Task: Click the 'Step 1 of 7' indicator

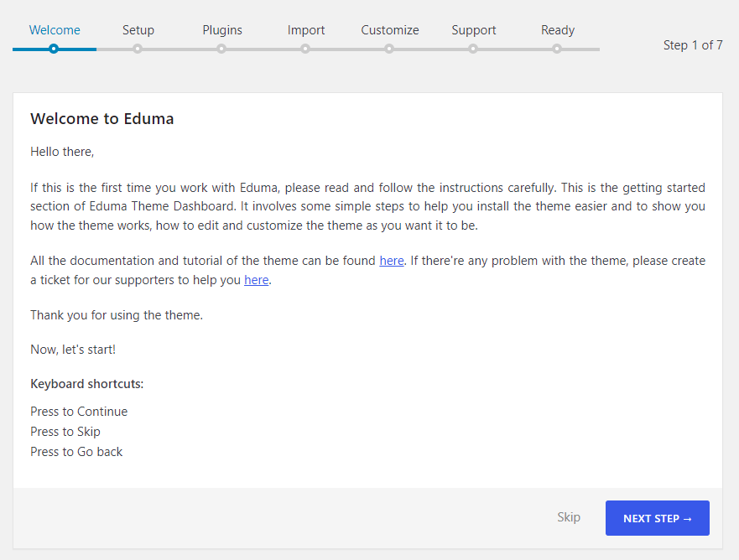Action: pyautogui.click(x=693, y=45)
